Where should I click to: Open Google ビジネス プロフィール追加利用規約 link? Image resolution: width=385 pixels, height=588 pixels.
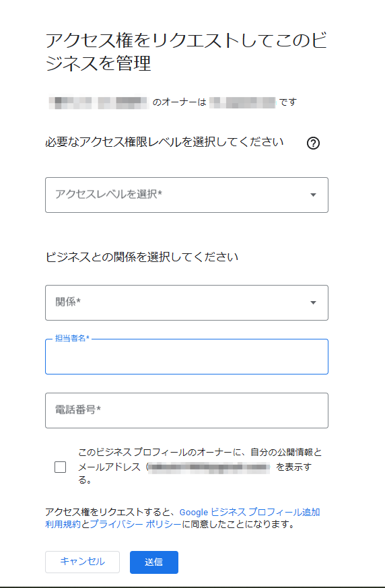point(182,518)
